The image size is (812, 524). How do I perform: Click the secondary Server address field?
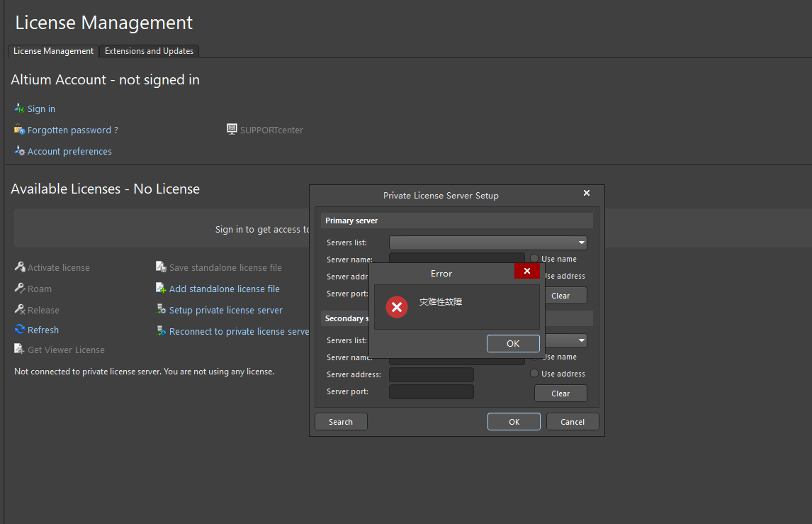pyautogui.click(x=431, y=374)
